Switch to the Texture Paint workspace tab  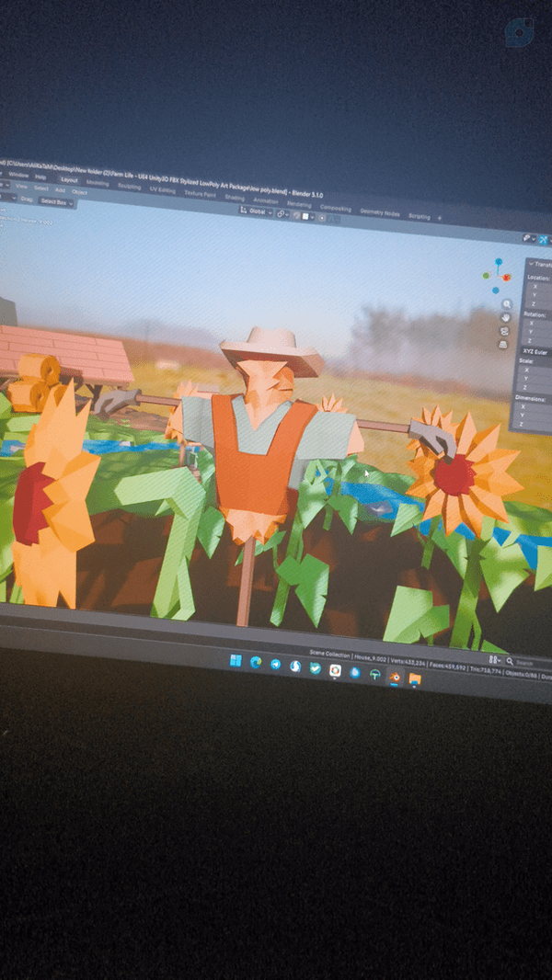point(200,194)
